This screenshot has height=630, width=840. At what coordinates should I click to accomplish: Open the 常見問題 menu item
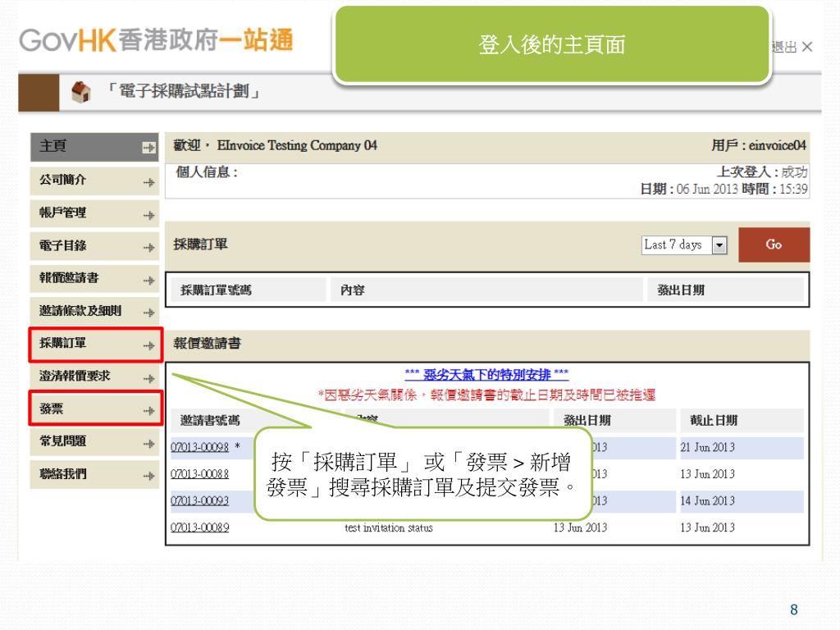[x=94, y=442]
